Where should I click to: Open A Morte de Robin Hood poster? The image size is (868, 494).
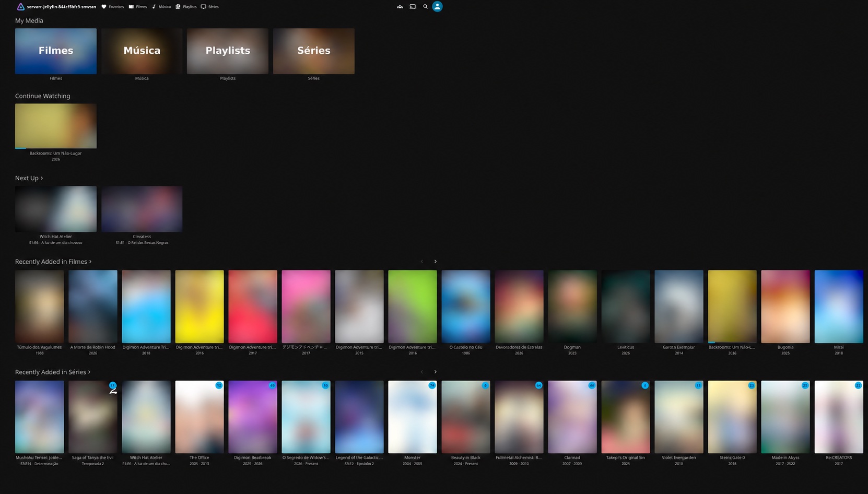point(93,307)
